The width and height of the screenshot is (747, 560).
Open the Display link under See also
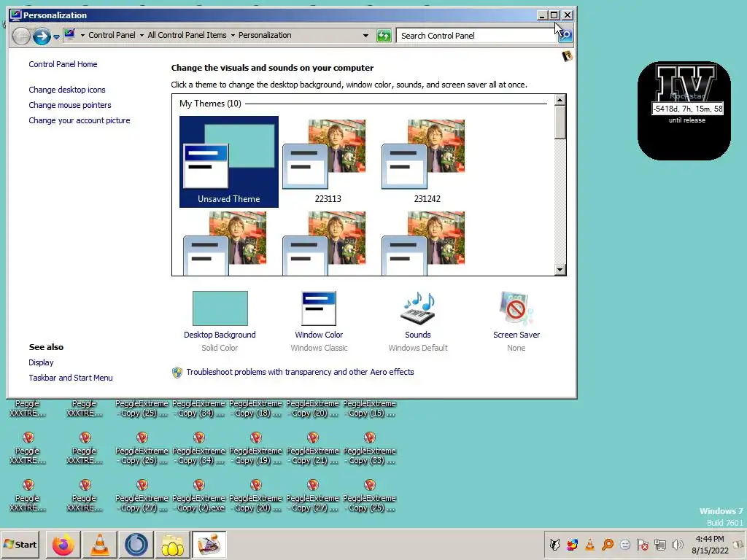click(x=41, y=362)
